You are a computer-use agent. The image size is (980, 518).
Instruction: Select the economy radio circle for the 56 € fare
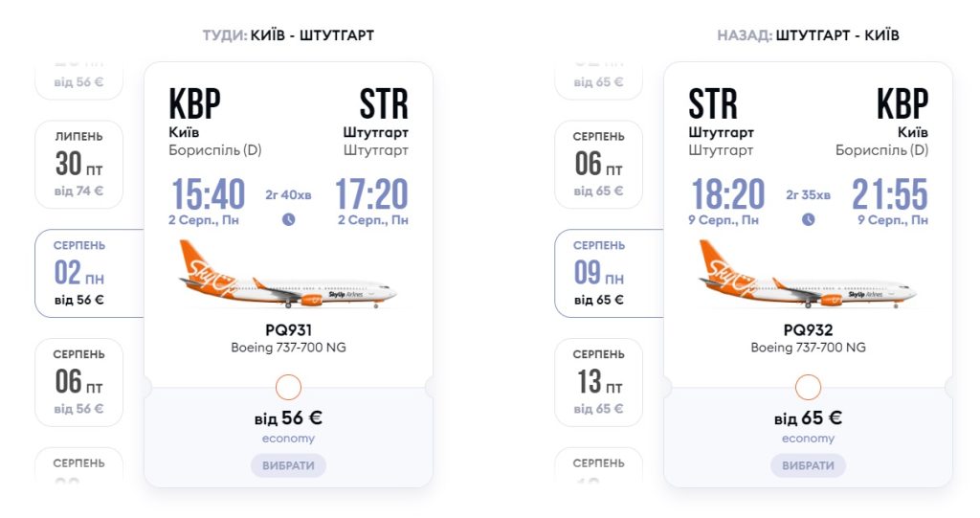coord(288,388)
